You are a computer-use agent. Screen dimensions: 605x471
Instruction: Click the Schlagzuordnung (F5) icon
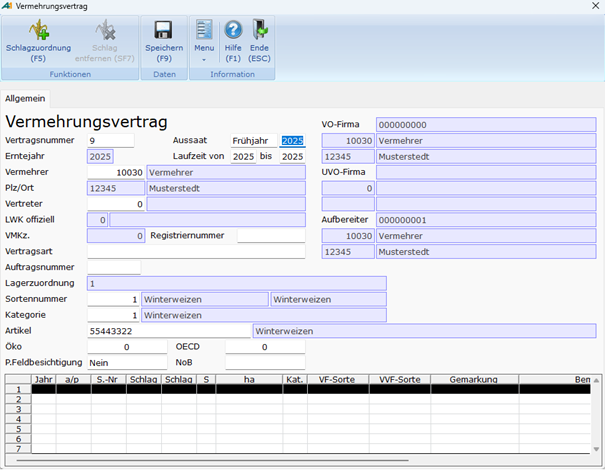(x=38, y=30)
